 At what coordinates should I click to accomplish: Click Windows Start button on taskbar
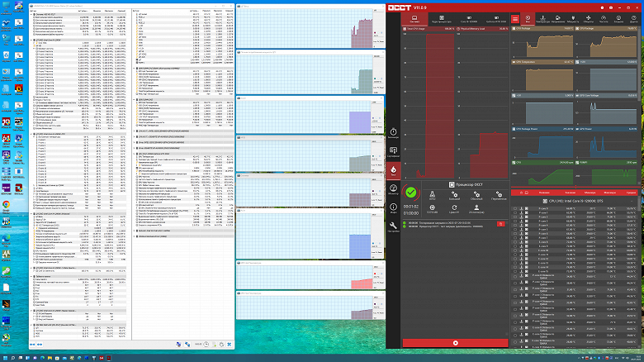point(5,358)
